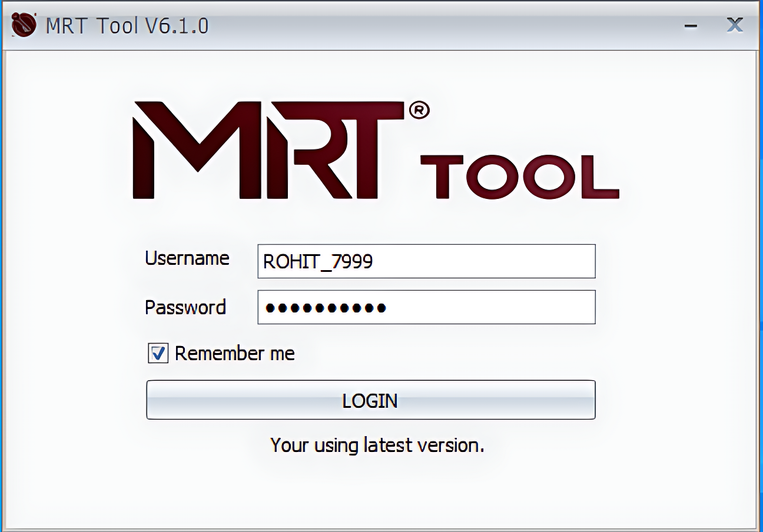This screenshot has height=532, width=763.
Task: Select the Password label
Action: [x=185, y=307]
